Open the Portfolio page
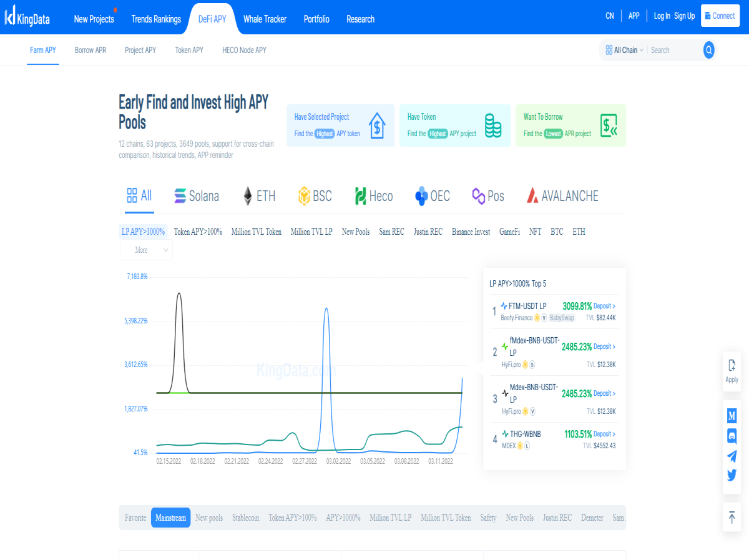This screenshot has width=749, height=560. 316,19
